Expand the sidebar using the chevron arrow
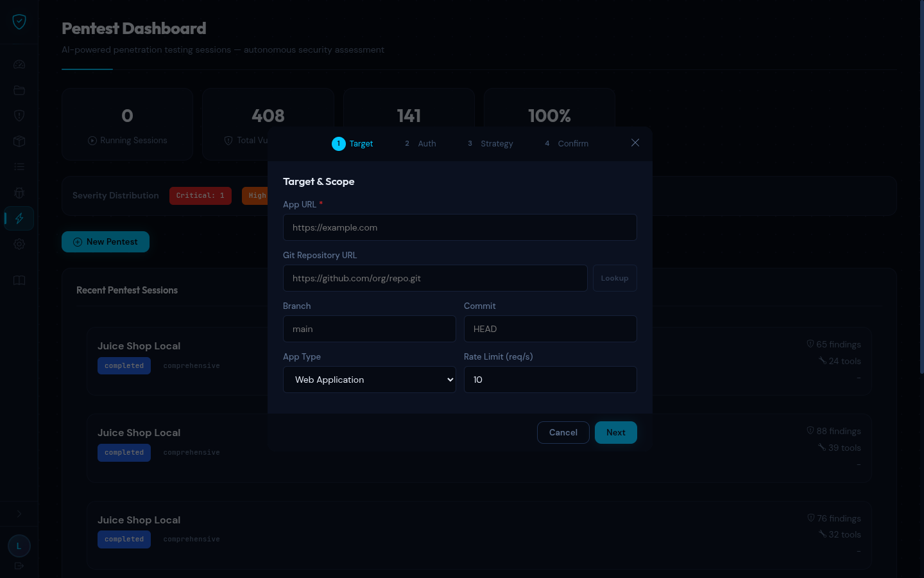924x578 pixels. click(19, 514)
